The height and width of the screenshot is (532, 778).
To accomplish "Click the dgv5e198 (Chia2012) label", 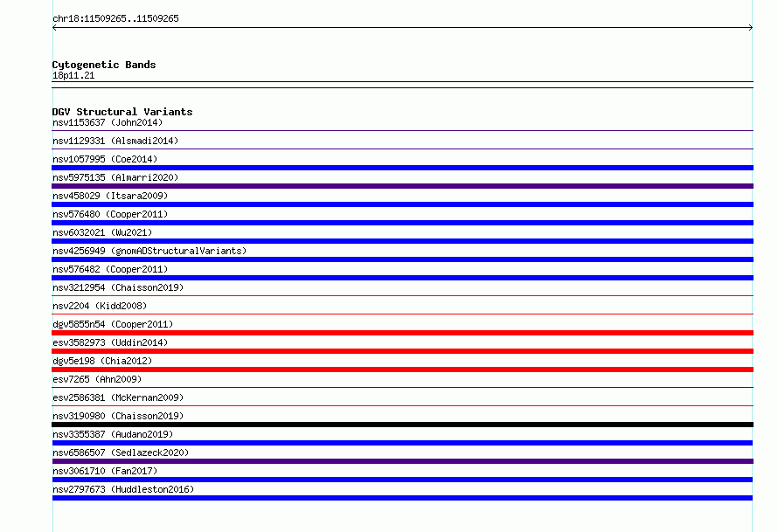I will 102,361.
